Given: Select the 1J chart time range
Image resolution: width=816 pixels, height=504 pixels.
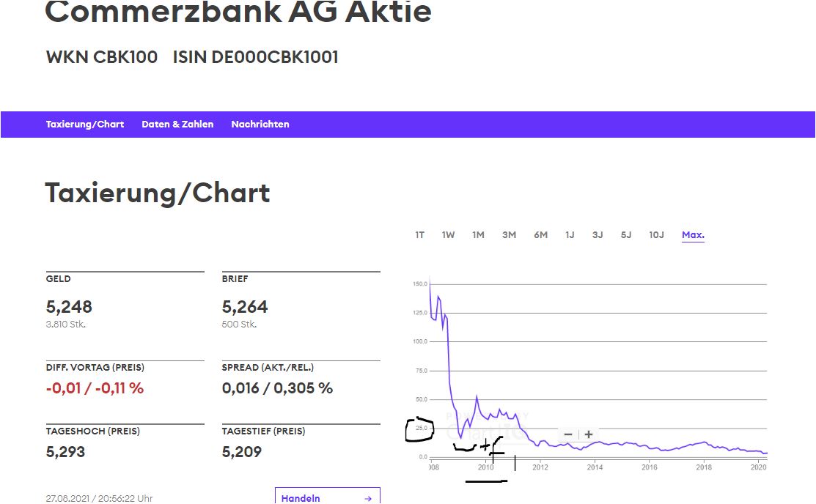Looking at the screenshot, I should coord(570,234).
